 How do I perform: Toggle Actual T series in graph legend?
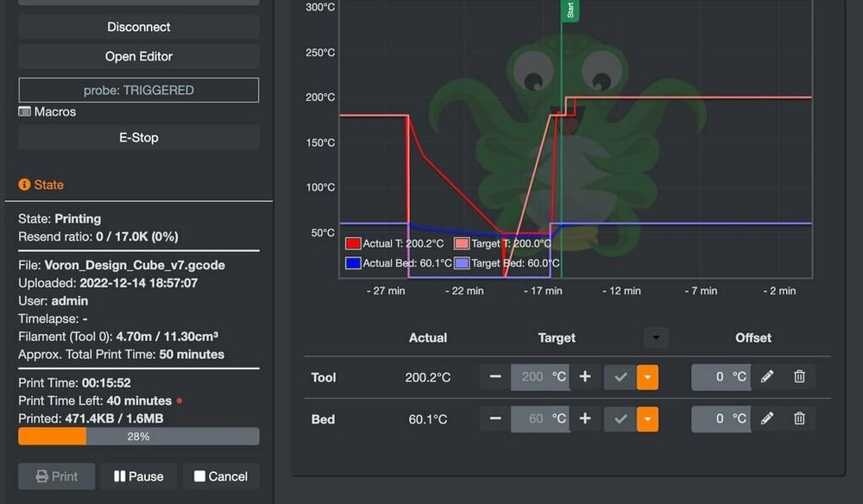(394, 243)
